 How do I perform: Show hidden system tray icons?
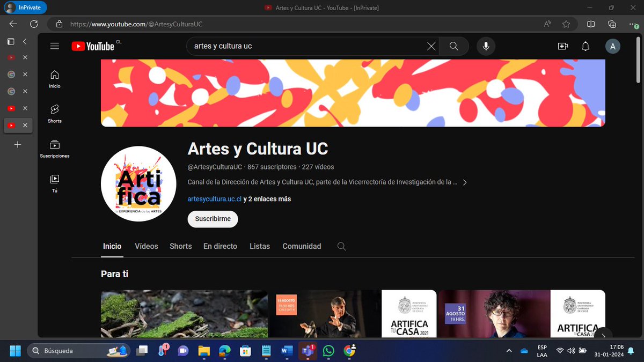click(509, 351)
